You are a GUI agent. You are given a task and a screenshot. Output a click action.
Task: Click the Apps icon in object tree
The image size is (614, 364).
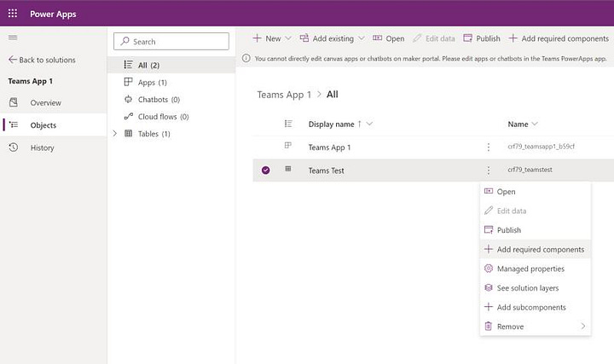(128, 82)
